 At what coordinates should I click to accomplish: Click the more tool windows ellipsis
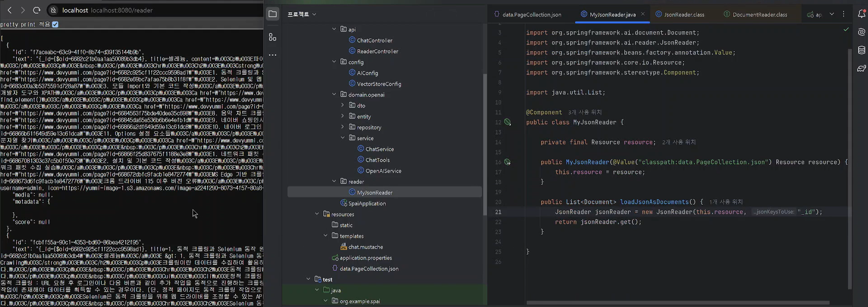[272, 55]
